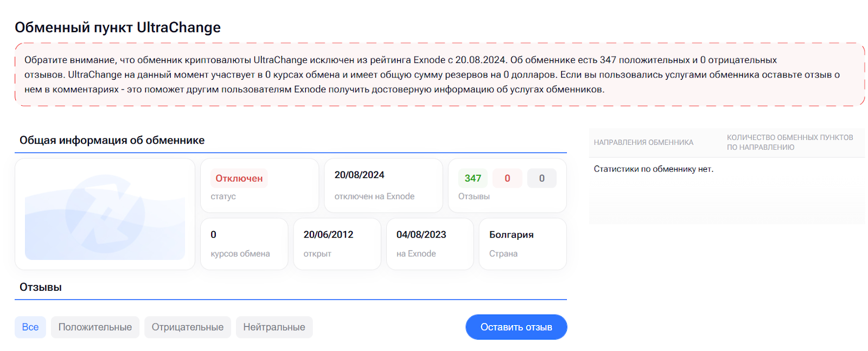Viewport: 868px width, 351px height.
Task: Select the Все reviews filter
Action: pyautogui.click(x=30, y=327)
